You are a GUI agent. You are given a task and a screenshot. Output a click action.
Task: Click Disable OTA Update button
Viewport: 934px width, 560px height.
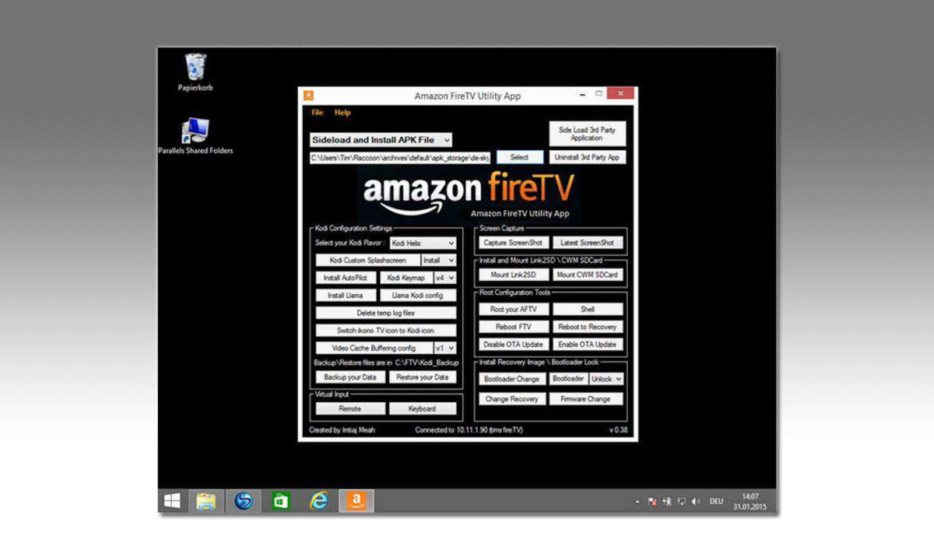pyautogui.click(x=514, y=344)
